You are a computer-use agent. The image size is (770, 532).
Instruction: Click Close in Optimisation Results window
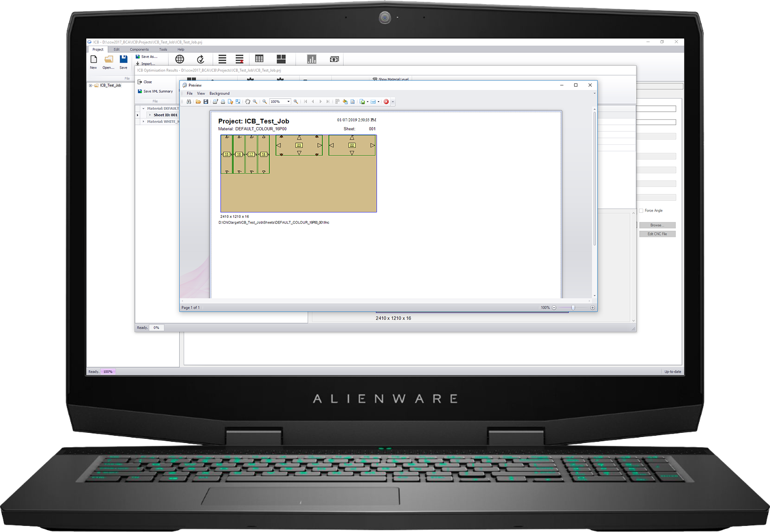pos(145,82)
